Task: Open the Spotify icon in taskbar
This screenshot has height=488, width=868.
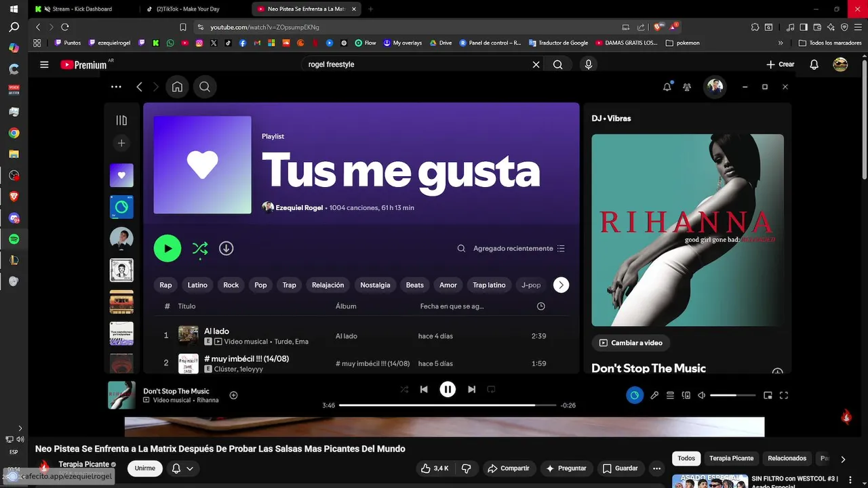Action: 14,239
